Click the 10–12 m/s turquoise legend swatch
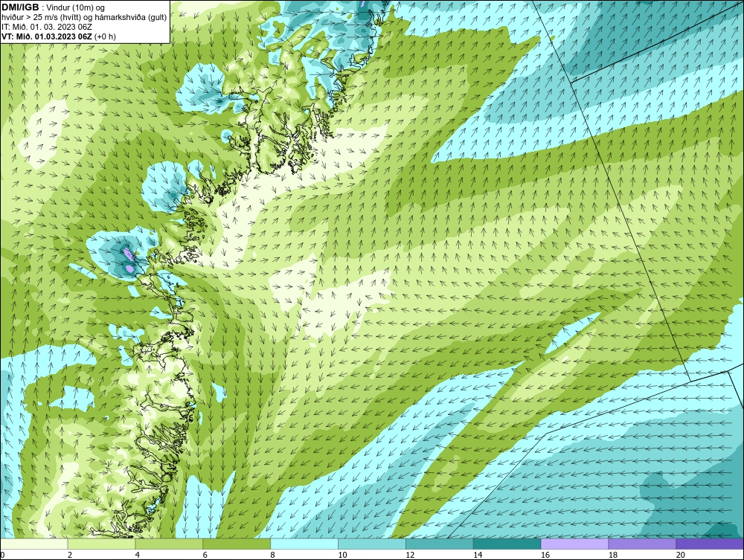744x560 pixels. 372,544
